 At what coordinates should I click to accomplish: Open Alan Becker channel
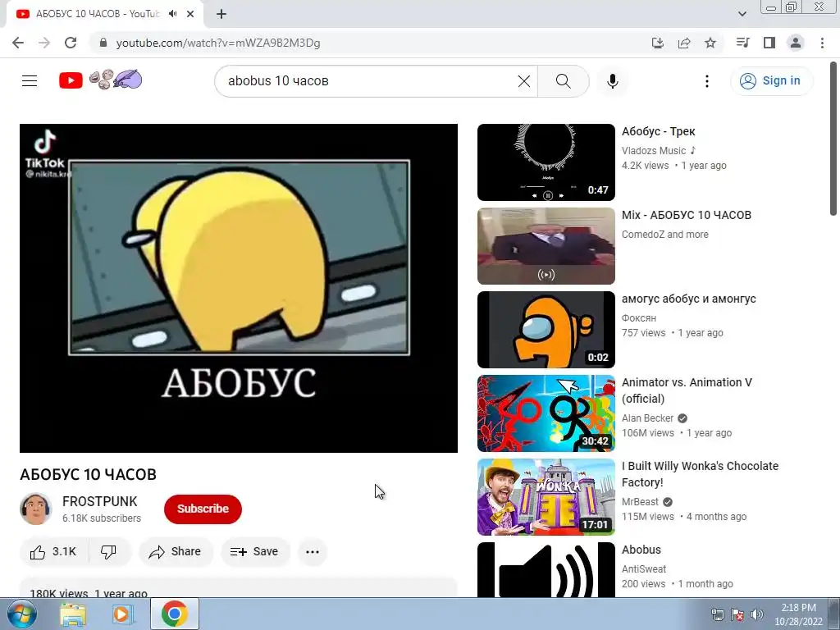648,418
